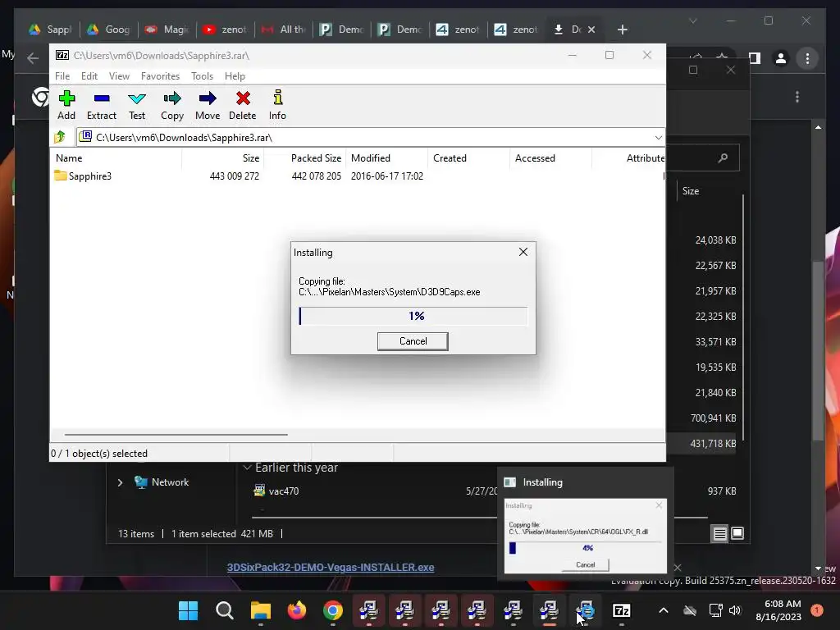Sort by the Accessed column header
The height and width of the screenshot is (630, 840).
pyautogui.click(x=535, y=158)
